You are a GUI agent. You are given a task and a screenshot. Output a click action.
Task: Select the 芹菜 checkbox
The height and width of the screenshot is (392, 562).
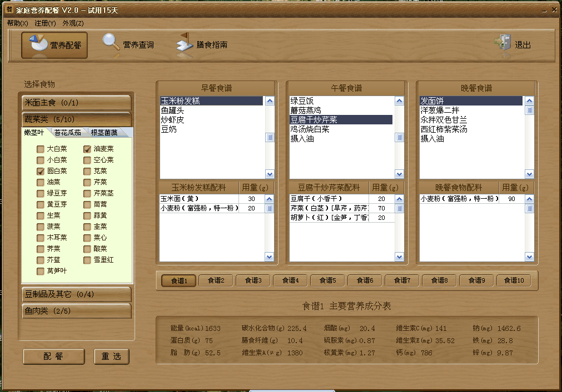click(x=87, y=182)
